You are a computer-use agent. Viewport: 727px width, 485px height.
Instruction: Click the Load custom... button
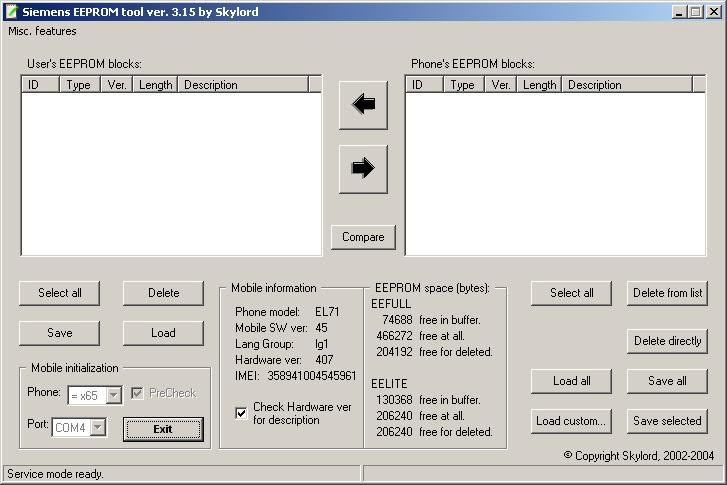click(571, 421)
